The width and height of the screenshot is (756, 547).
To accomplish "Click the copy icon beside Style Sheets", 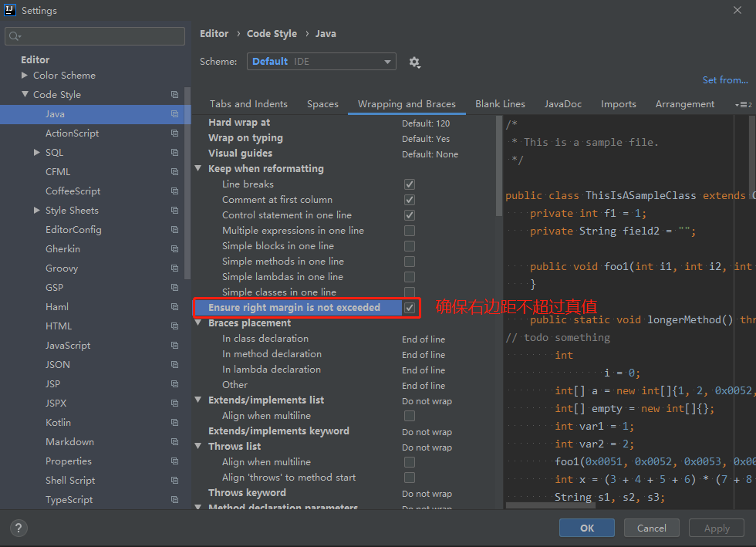I will click(x=174, y=211).
